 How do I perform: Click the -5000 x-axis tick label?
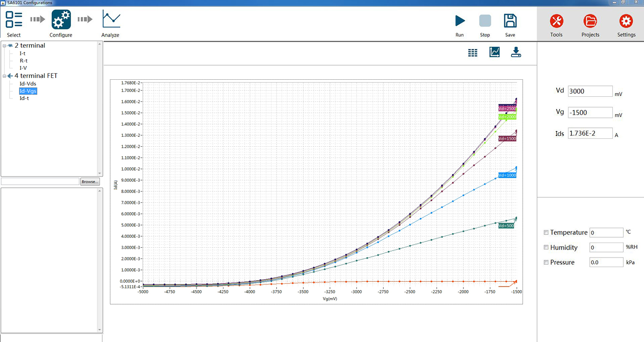143,292
